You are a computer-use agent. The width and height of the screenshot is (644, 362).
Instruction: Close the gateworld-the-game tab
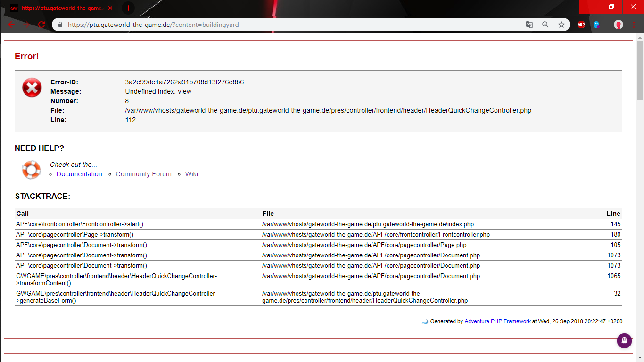pyautogui.click(x=110, y=8)
